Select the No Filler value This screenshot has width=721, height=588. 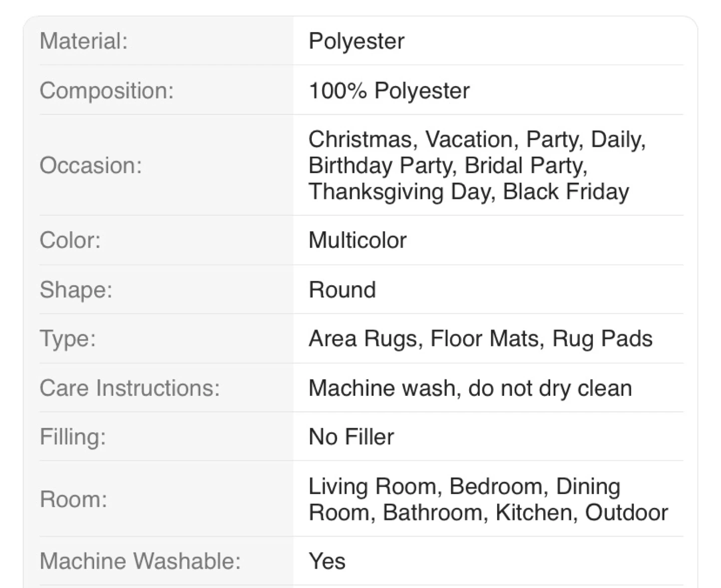(x=351, y=437)
